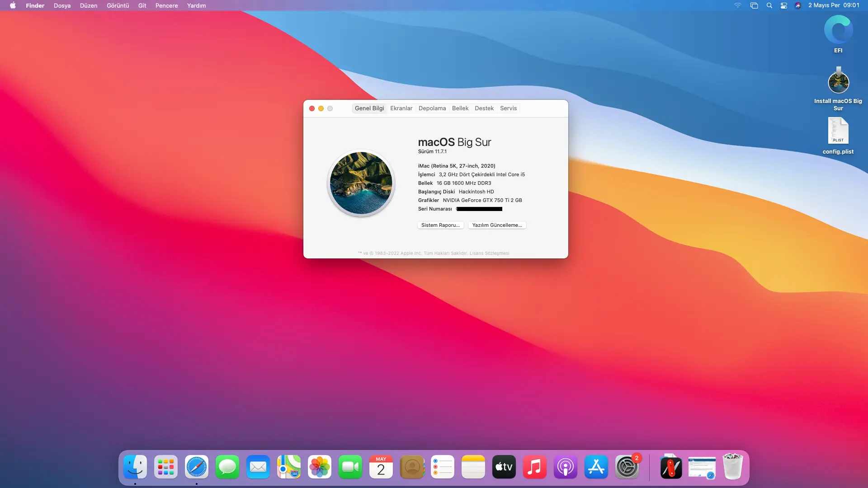Open the Pencere menu
The image size is (868, 488).
166,5
